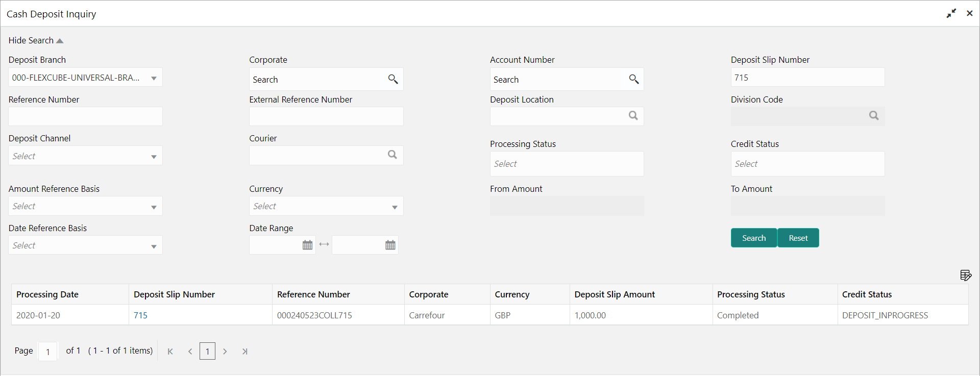Open the Date Range end calendar
The height and width of the screenshot is (376, 980).
(390, 245)
